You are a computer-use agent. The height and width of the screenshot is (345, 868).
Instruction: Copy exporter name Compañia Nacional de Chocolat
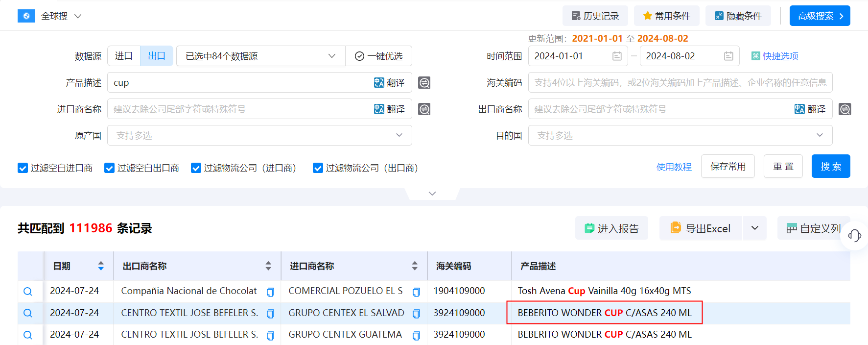[x=270, y=292]
